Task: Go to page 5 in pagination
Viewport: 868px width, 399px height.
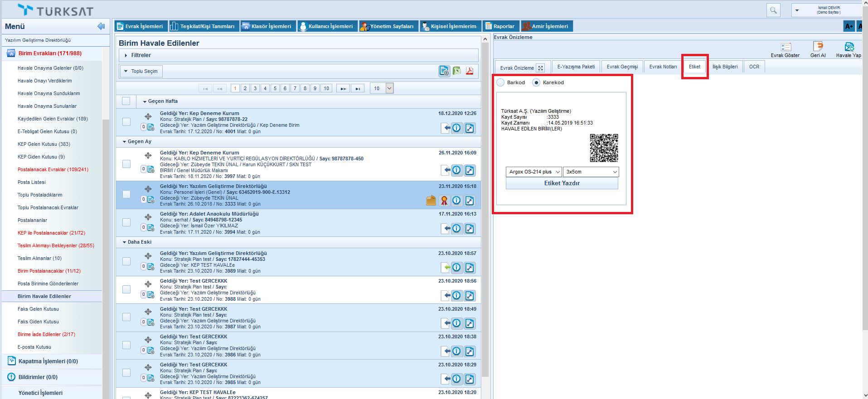Action: 275,88
